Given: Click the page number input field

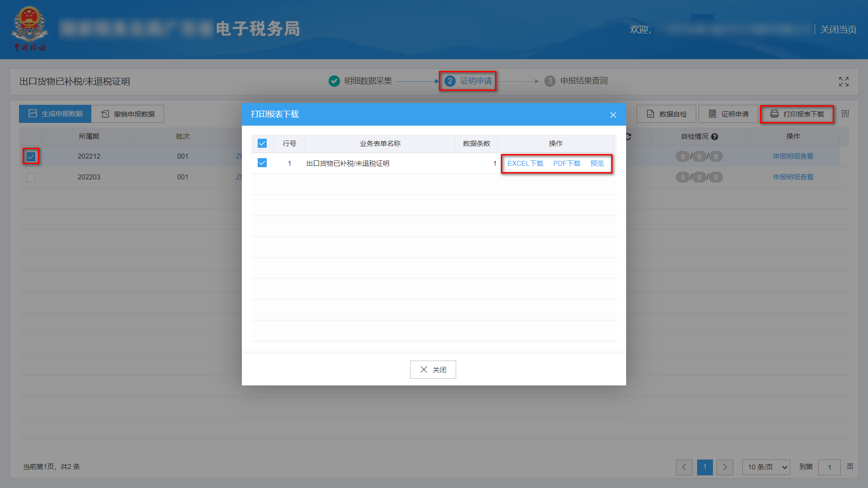Looking at the screenshot, I should (x=830, y=467).
